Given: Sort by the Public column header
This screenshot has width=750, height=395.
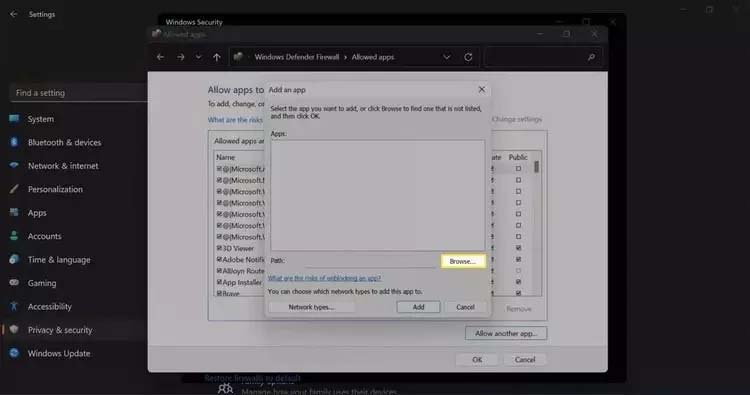Looking at the screenshot, I should (x=518, y=157).
